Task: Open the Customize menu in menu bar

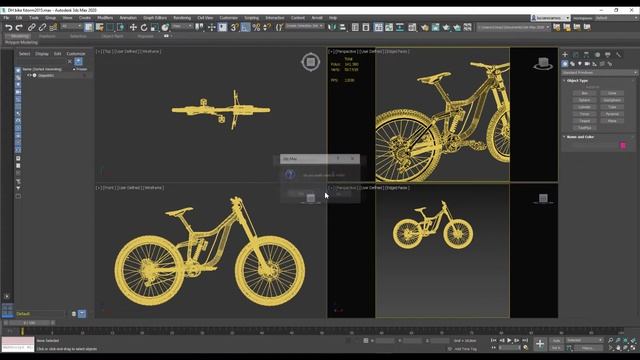Action: 229,18
